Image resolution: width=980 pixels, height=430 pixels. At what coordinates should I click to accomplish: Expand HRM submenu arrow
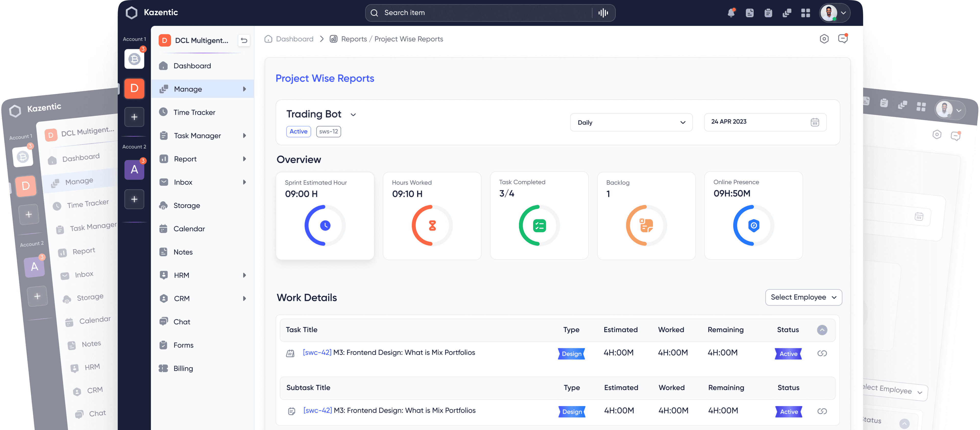(x=245, y=275)
